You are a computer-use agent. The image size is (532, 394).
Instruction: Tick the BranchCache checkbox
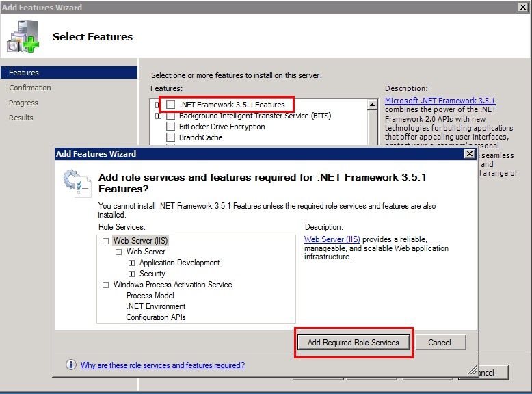[x=171, y=137]
